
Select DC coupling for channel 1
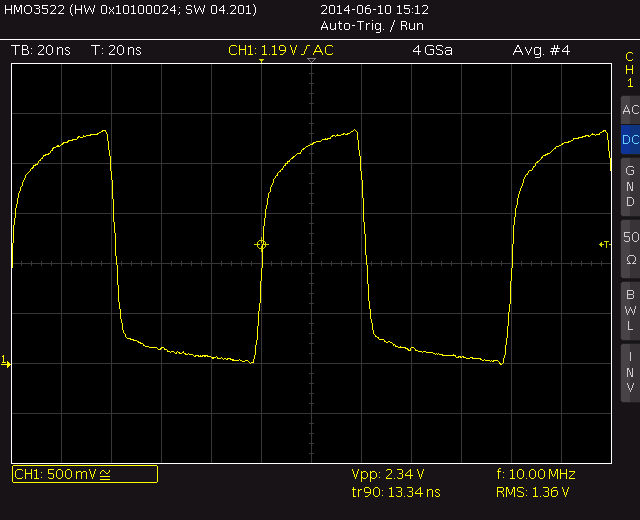click(x=630, y=140)
